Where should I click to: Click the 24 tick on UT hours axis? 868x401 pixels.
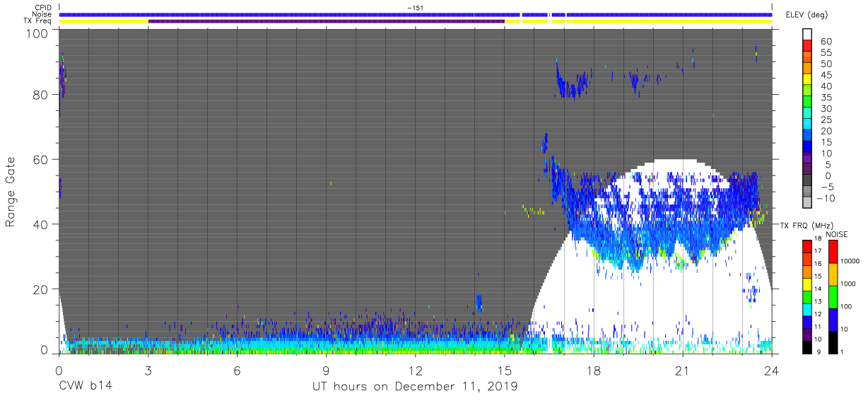click(772, 371)
